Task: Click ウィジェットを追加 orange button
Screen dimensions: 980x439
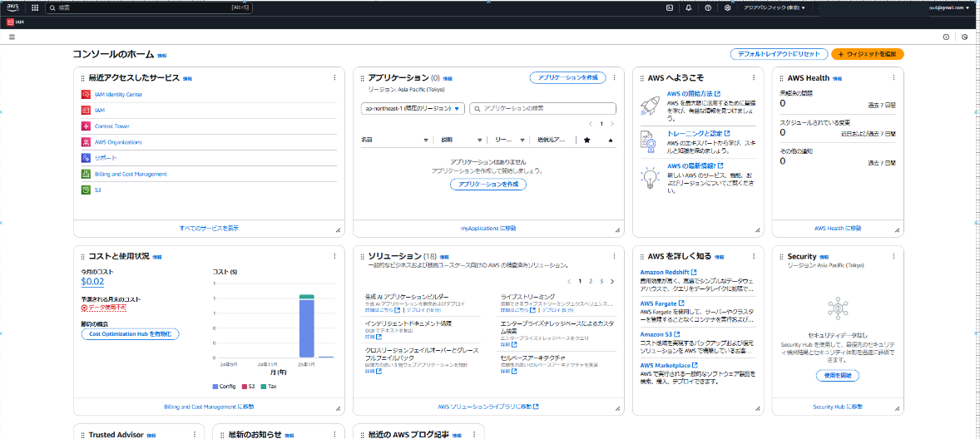Action: click(868, 54)
